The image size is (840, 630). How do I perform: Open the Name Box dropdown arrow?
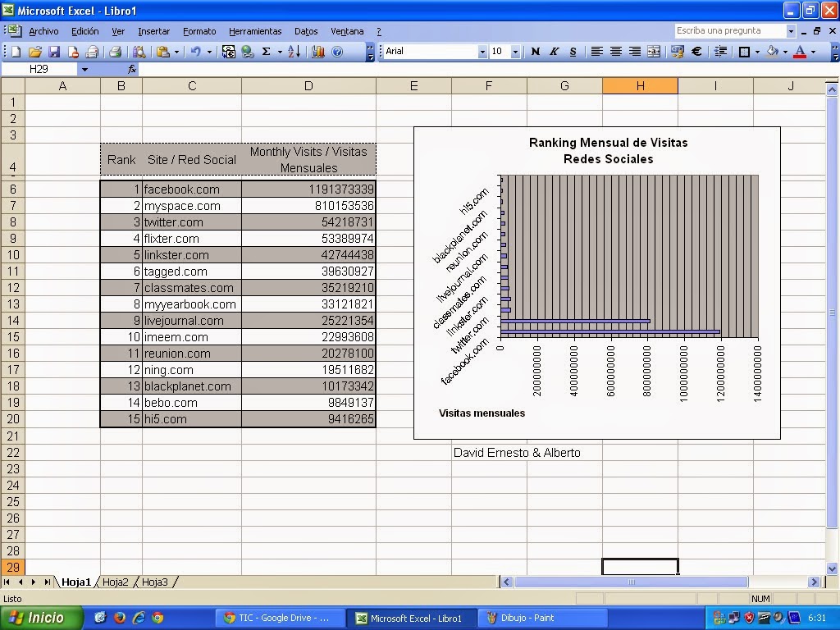click(x=84, y=69)
